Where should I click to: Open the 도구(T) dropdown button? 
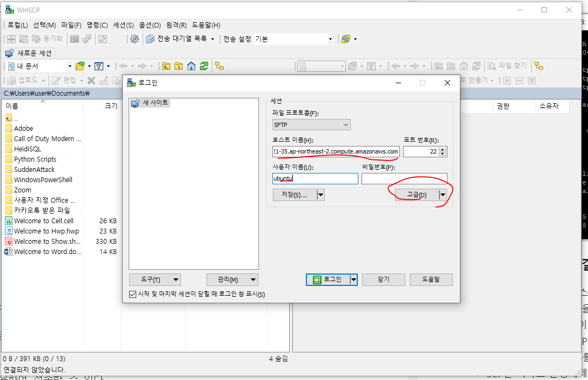point(155,280)
